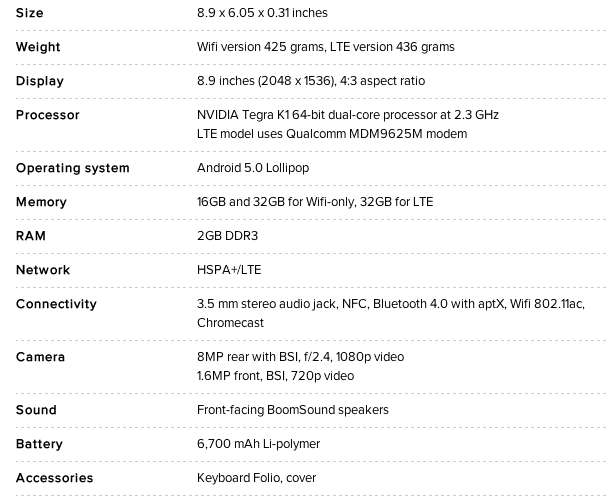The width and height of the screenshot is (607, 497).
Task: Click the Memory row label
Action: pos(41,202)
